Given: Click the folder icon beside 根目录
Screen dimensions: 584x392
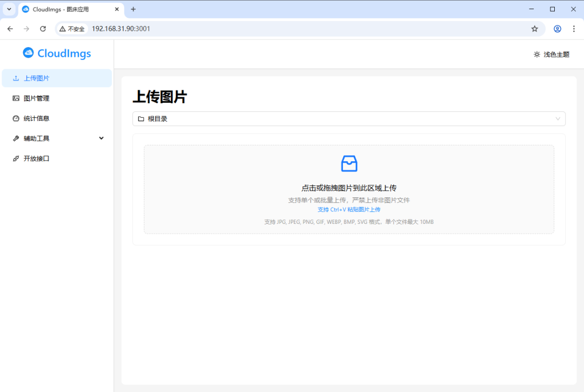Looking at the screenshot, I should pyautogui.click(x=141, y=118).
